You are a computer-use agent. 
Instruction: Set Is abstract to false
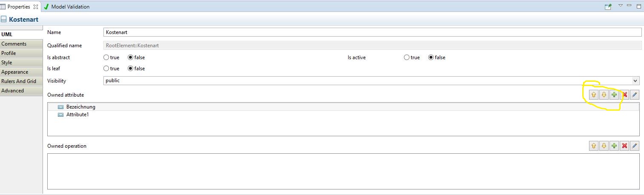[x=131, y=57]
